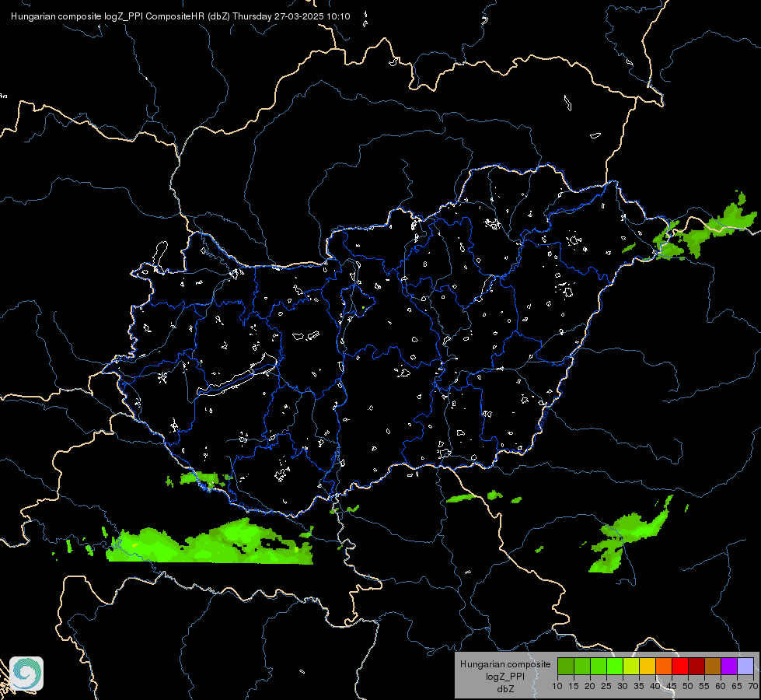Screen dimensions: 761x700
Task: Choose the purple 60–65 dBZ legend swatch
Action: point(729,666)
